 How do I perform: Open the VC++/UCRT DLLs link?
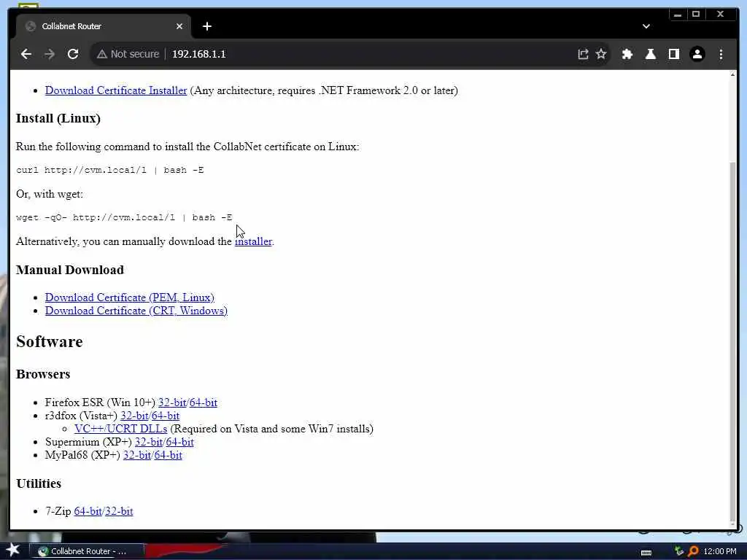coord(120,429)
